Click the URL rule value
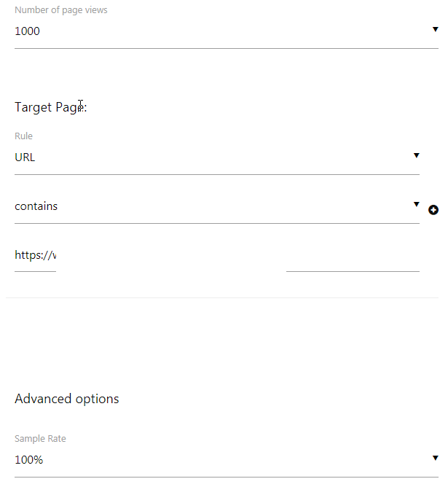Image resolution: width=448 pixels, height=495 pixels. point(25,157)
